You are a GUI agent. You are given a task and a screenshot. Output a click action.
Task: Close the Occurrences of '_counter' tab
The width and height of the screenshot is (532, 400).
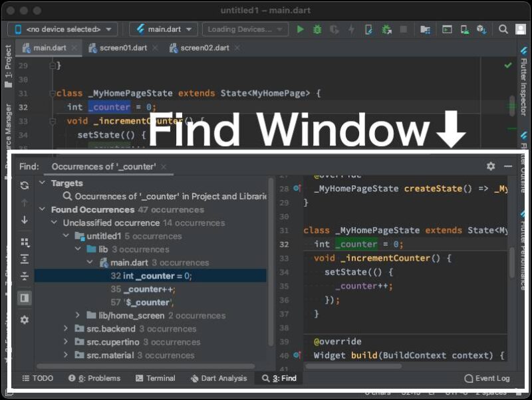click(164, 167)
